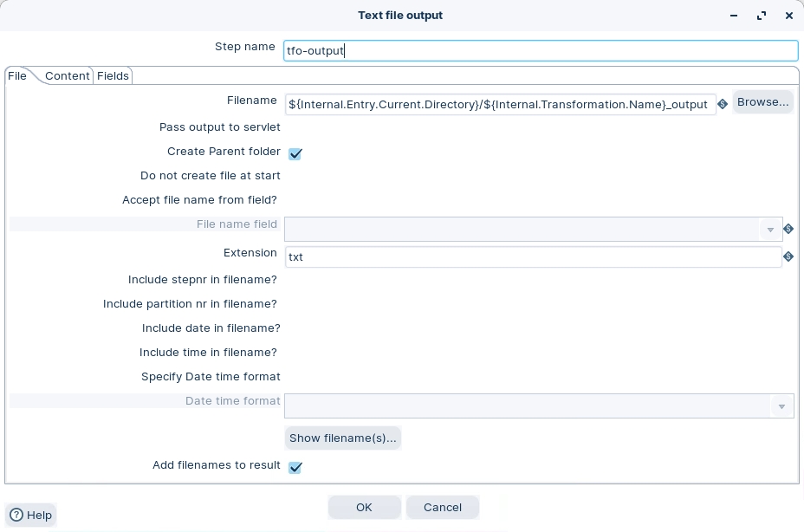Confirm the dialog with OK

coord(364,507)
